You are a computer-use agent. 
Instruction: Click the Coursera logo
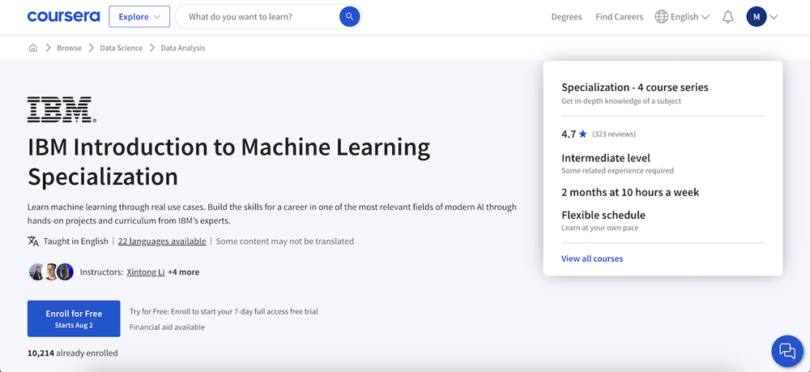tap(64, 17)
